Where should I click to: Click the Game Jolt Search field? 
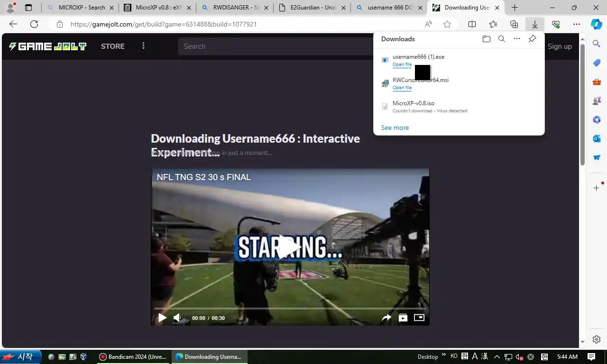coord(275,46)
